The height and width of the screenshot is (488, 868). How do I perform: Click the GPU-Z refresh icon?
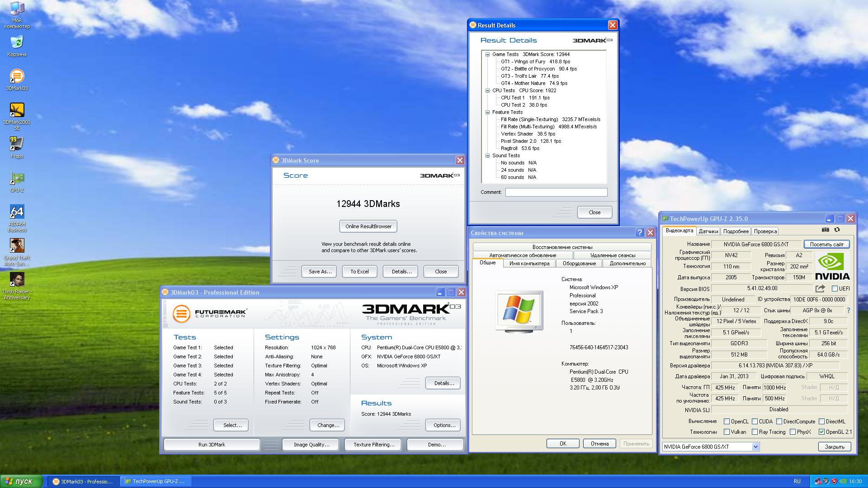[x=837, y=230]
